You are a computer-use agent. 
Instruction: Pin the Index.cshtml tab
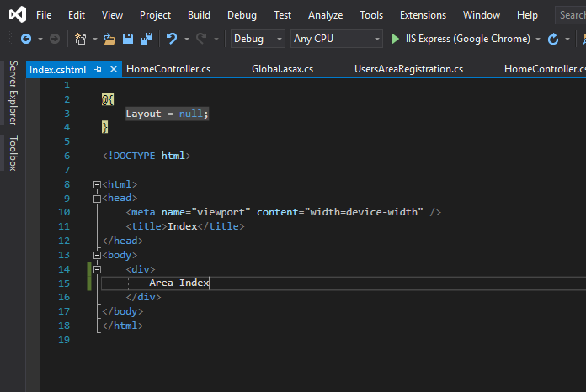pyautogui.click(x=98, y=70)
